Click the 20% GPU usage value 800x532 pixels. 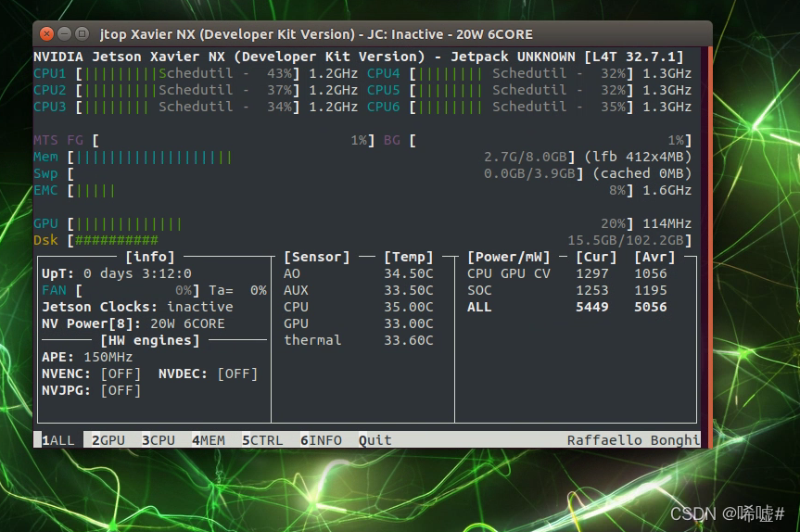613,224
